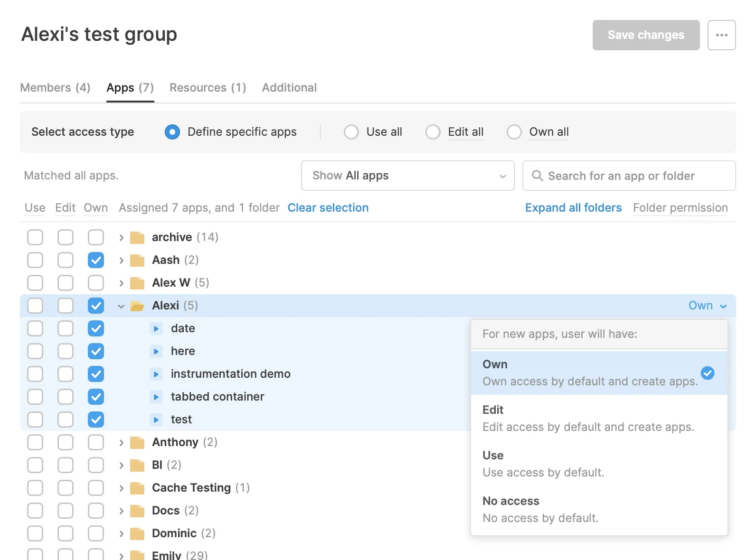The height and width of the screenshot is (560, 756).
Task: Uncheck Own checkbox for date app
Action: [x=96, y=328]
